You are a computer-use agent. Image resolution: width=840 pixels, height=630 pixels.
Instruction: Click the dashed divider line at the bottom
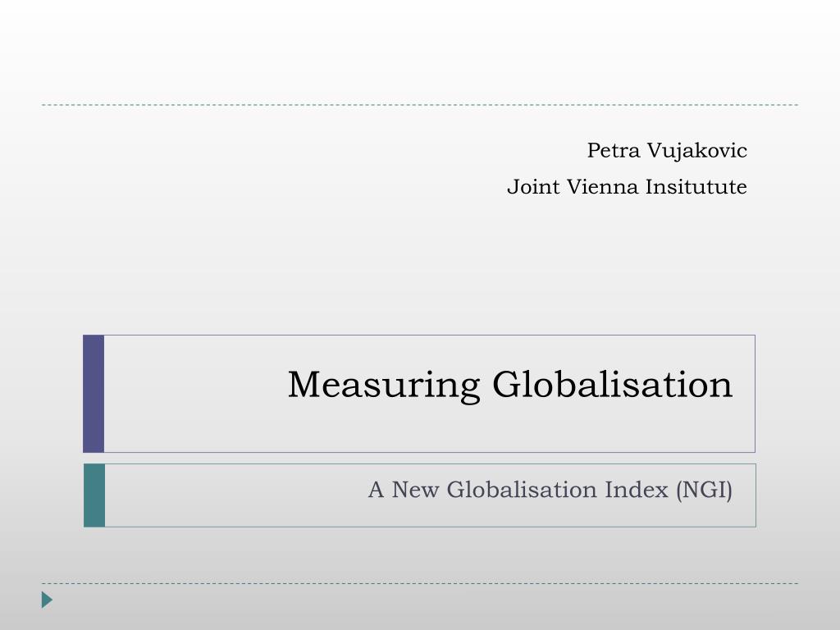(420, 583)
